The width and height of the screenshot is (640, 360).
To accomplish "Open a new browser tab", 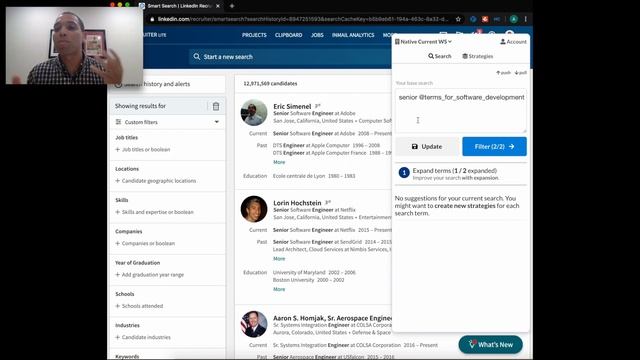I will pos(231,6).
